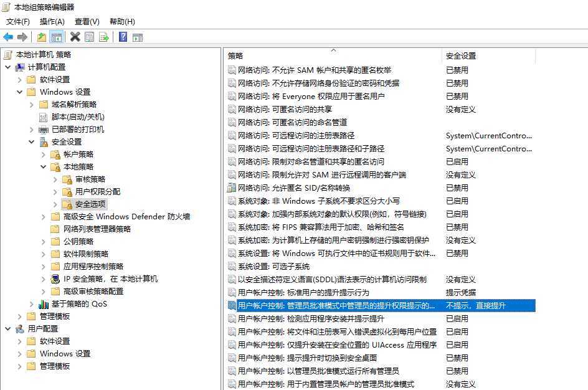The height and width of the screenshot is (390, 588).
Task: Click icon of 用户帐户控制: 标准用户的提升提示行为
Action: (x=232, y=293)
